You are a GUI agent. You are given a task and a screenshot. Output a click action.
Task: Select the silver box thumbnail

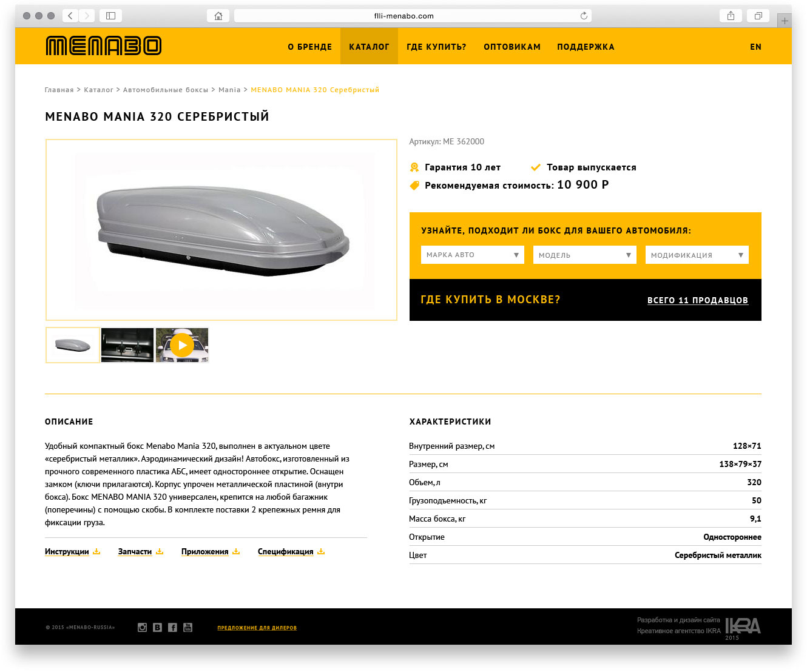(73, 345)
